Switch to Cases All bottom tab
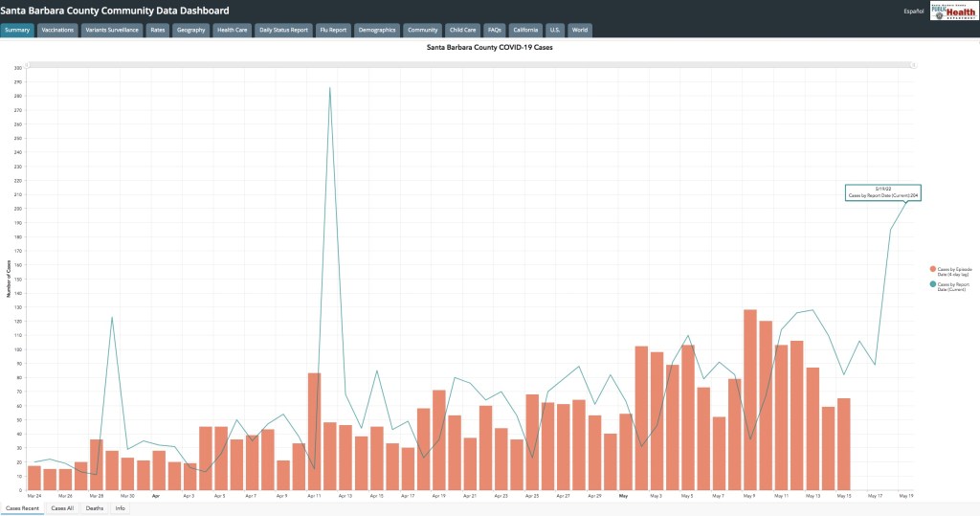The width and height of the screenshot is (980, 516). (x=59, y=508)
